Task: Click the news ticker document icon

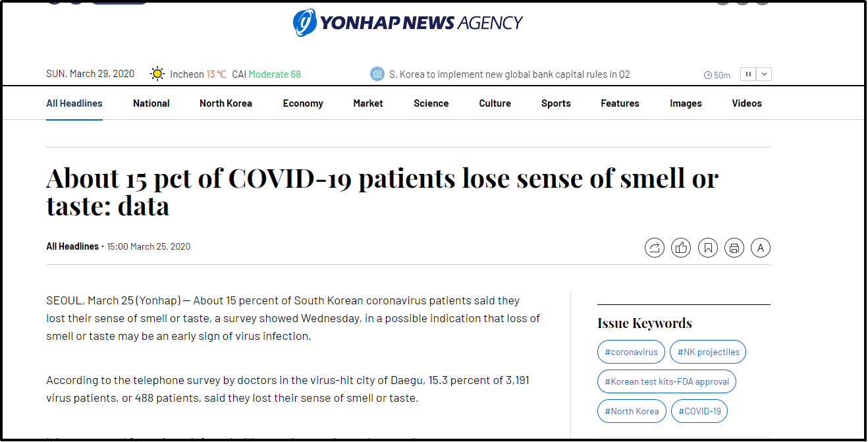Action: [x=377, y=74]
